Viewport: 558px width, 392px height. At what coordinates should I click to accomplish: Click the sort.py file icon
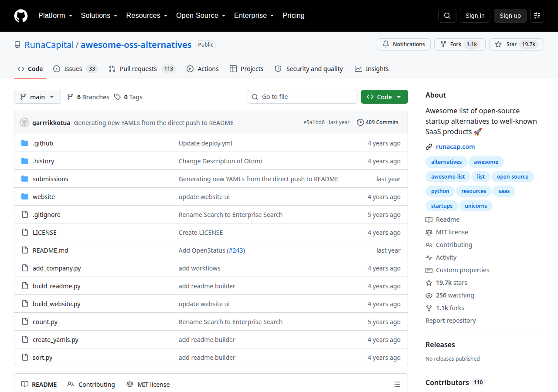point(25,358)
